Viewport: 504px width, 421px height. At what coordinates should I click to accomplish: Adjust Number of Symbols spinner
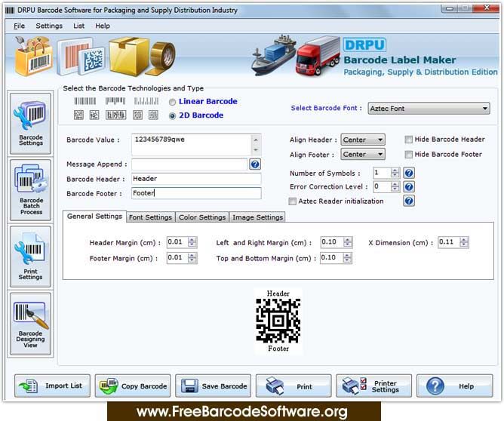[395, 173]
